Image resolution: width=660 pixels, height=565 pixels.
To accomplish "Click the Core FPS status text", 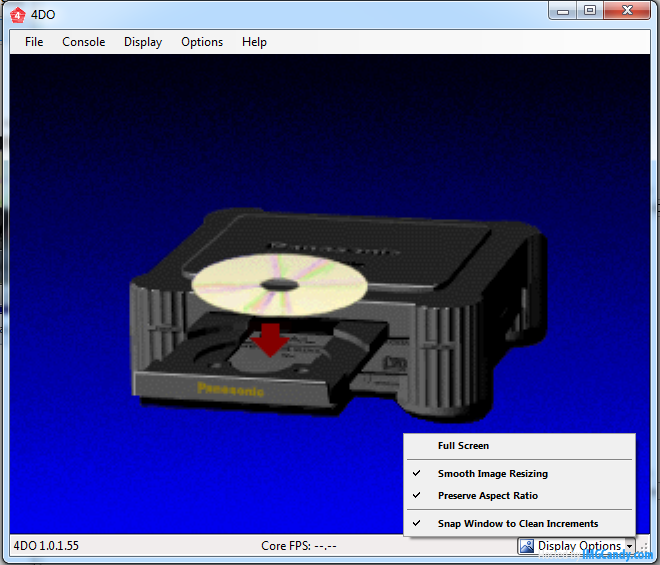I will (x=298, y=546).
